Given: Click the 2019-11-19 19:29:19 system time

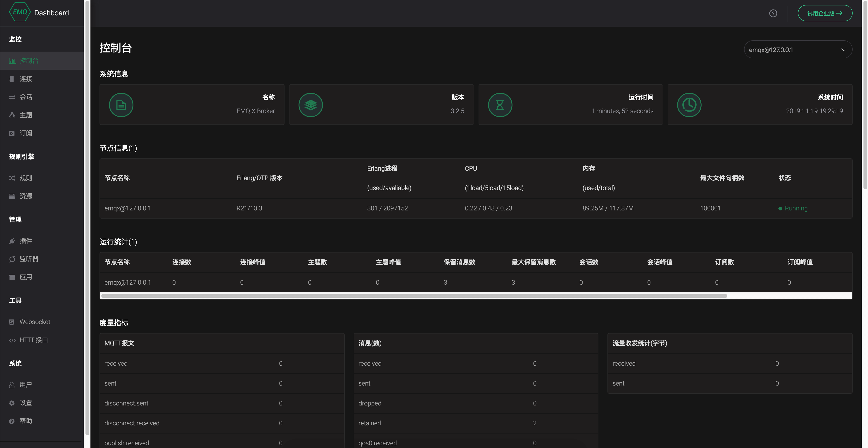Looking at the screenshot, I should click(814, 111).
